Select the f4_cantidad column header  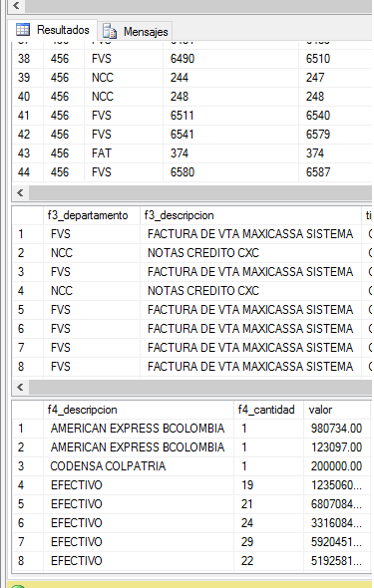click(269, 410)
